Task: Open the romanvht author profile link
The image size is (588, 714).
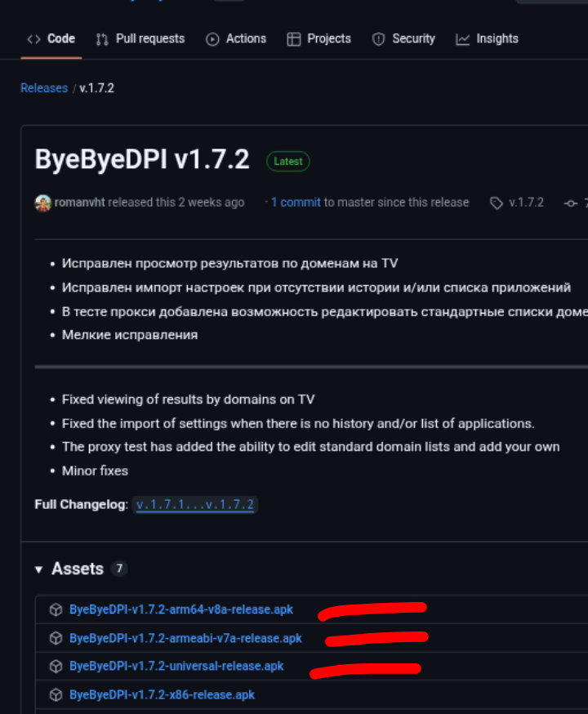Action: click(x=80, y=203)
